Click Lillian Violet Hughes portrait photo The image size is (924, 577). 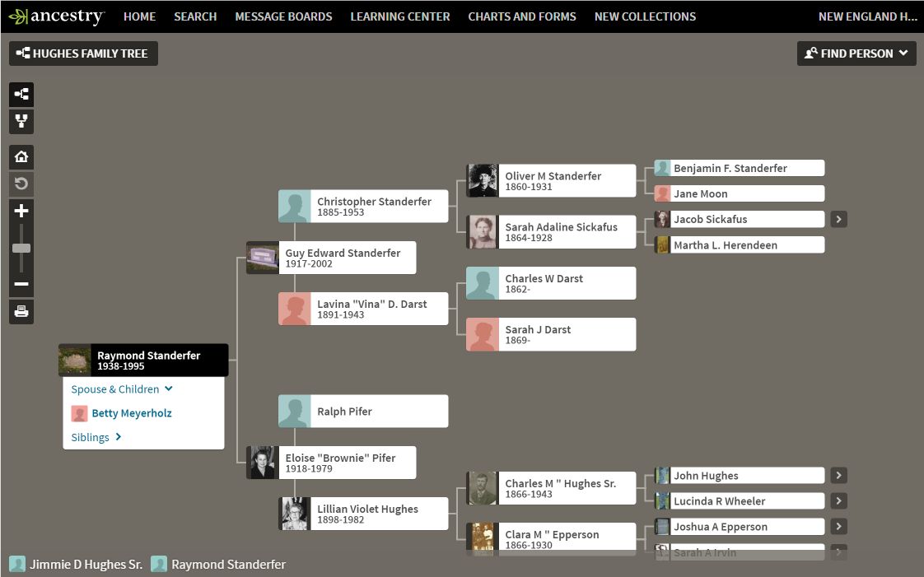tap(294, 514)
